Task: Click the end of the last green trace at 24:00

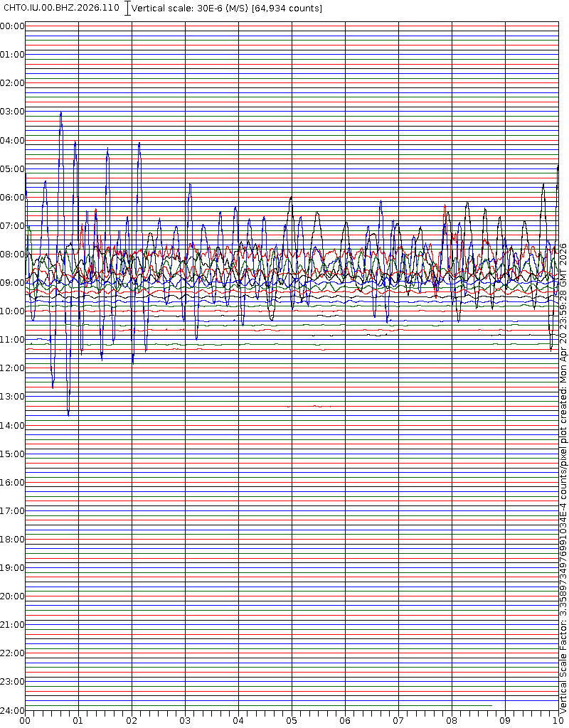Action: 491,706
